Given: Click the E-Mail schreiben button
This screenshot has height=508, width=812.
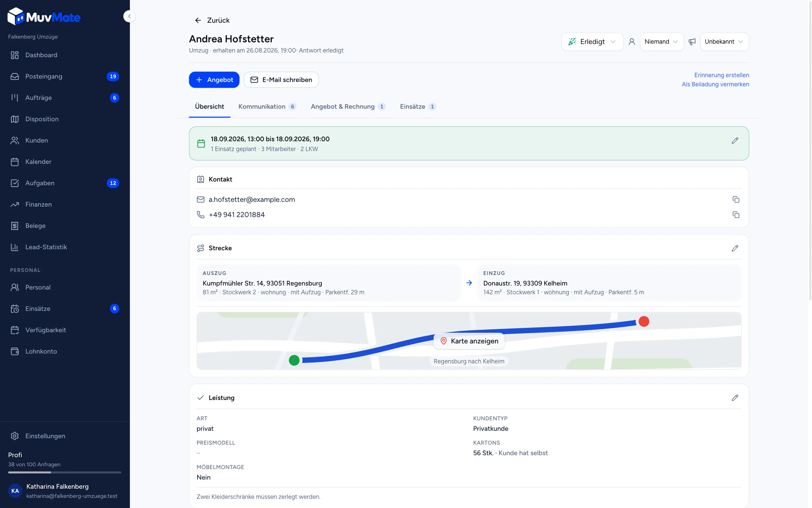Looking at the screenshot, I should (281, 80).
